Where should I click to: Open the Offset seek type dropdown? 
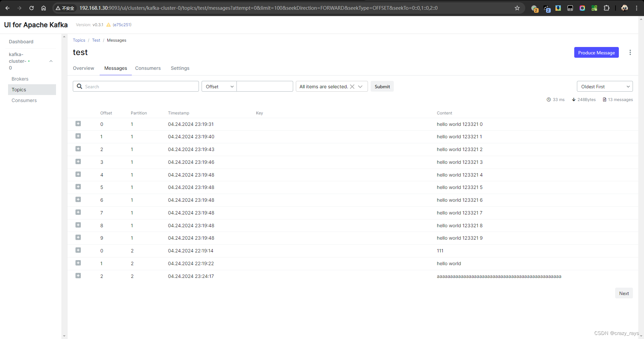[x=219, y=87]
